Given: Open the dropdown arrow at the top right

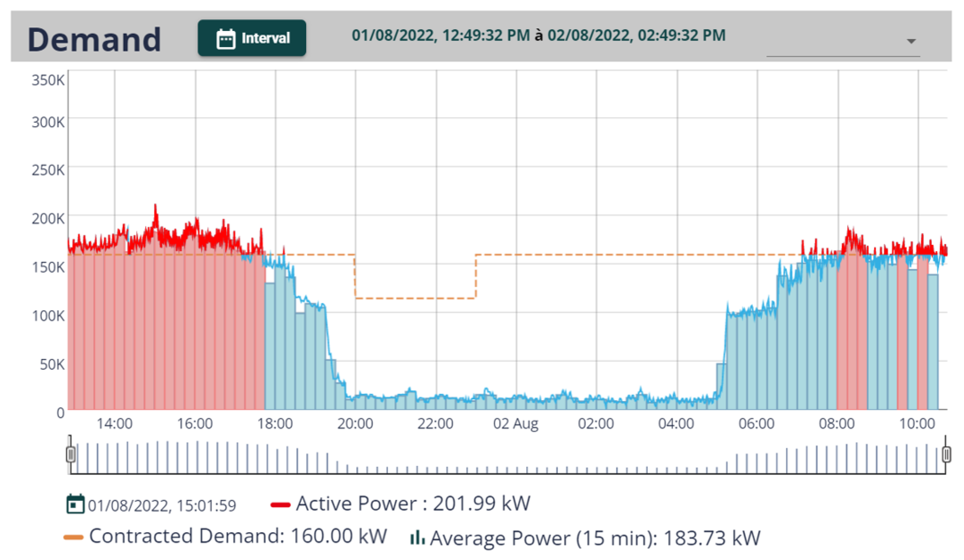Looking at the screenshot, I should 911,41.
